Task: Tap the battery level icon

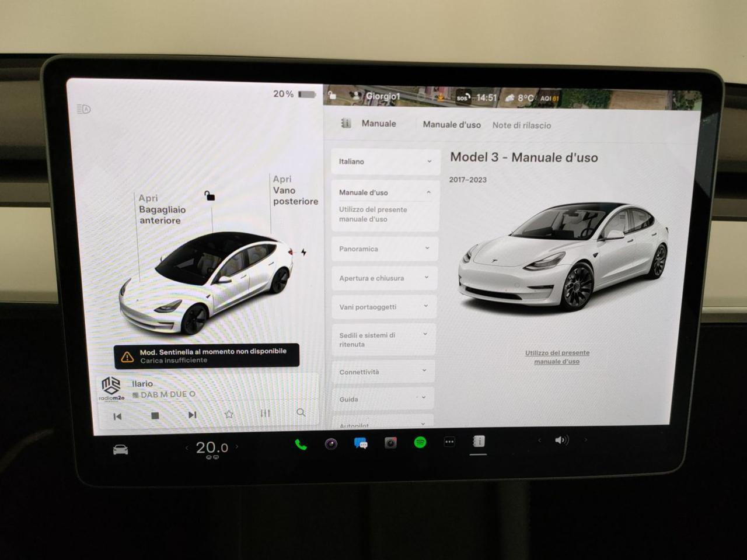Action: [x=307, y=94]
